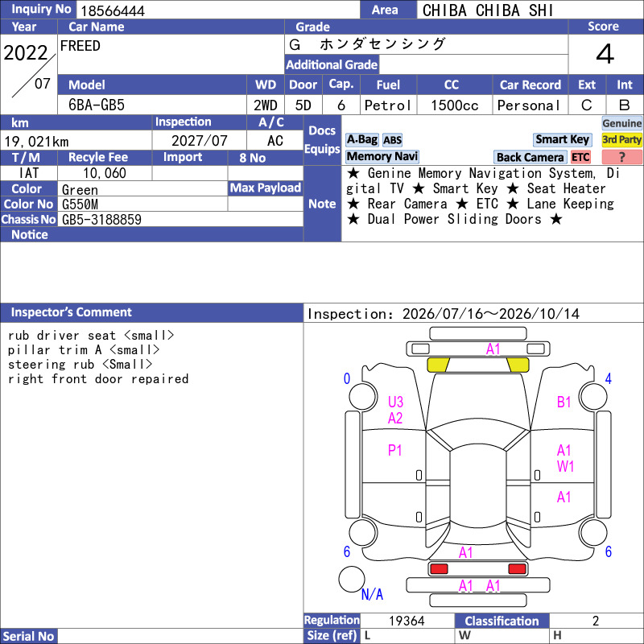Click the Inspection 2026/07/16～2026/10/14 line
The image size is (644, 644).
(444, 314)
